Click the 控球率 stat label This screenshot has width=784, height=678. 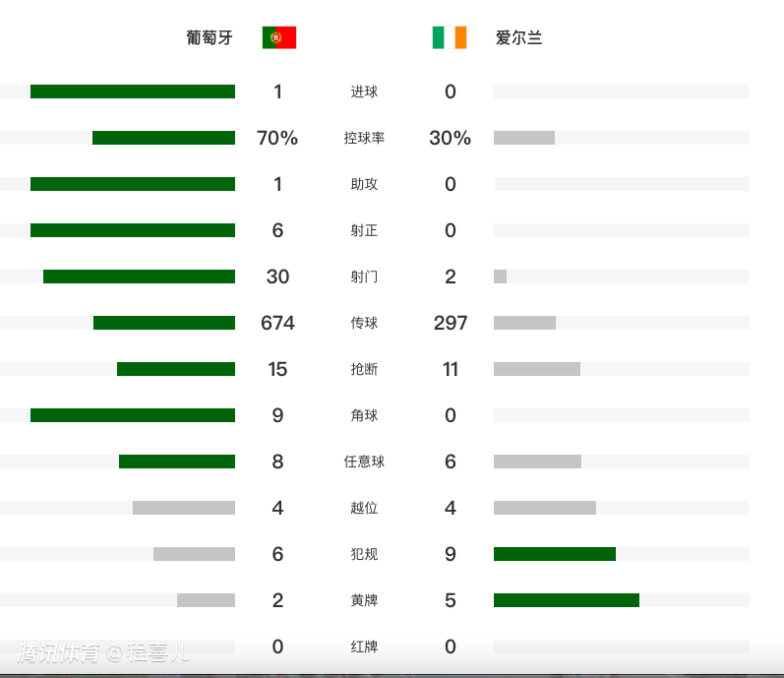click(x=364, y=139)
